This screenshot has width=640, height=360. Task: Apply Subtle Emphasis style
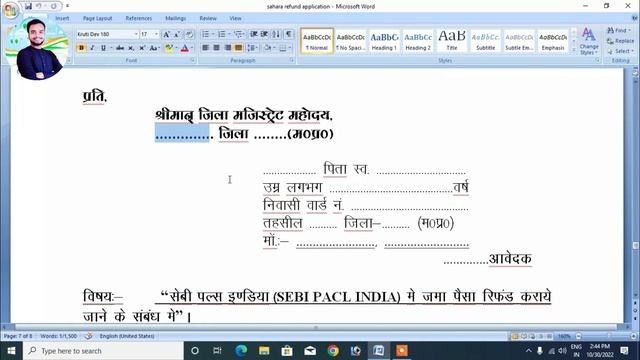pyautogui.click(x=519, y=41)
